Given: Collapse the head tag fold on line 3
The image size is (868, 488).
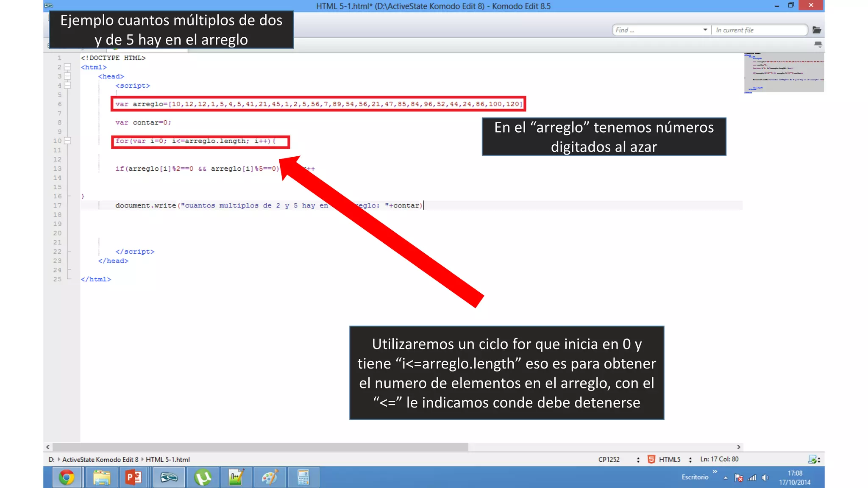Looking at the screenshot, I should click(x=67, y=76).
